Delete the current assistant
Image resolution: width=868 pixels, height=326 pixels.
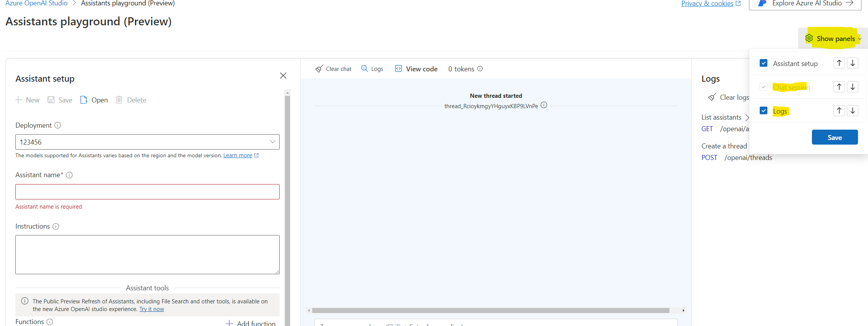(x=131, y=100)
